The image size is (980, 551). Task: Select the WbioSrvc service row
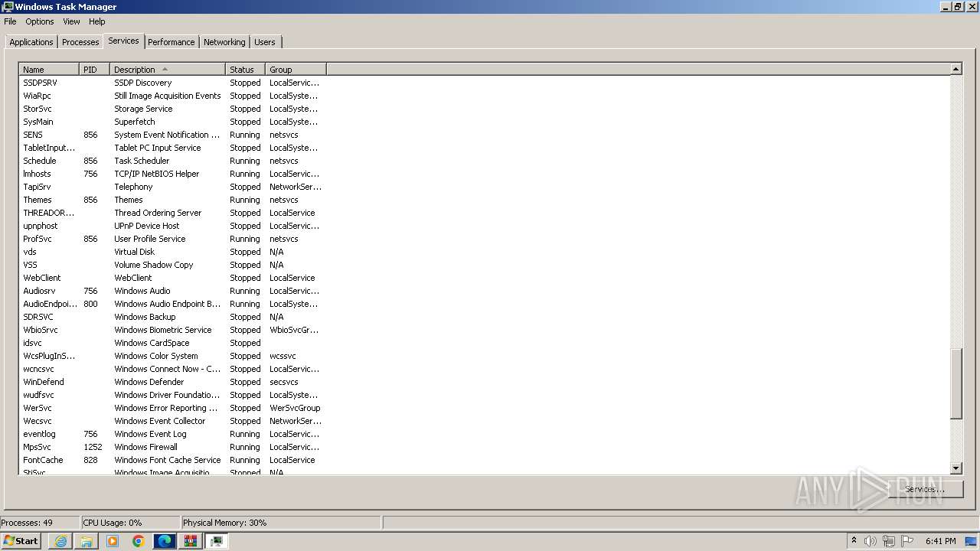point(172,330)
